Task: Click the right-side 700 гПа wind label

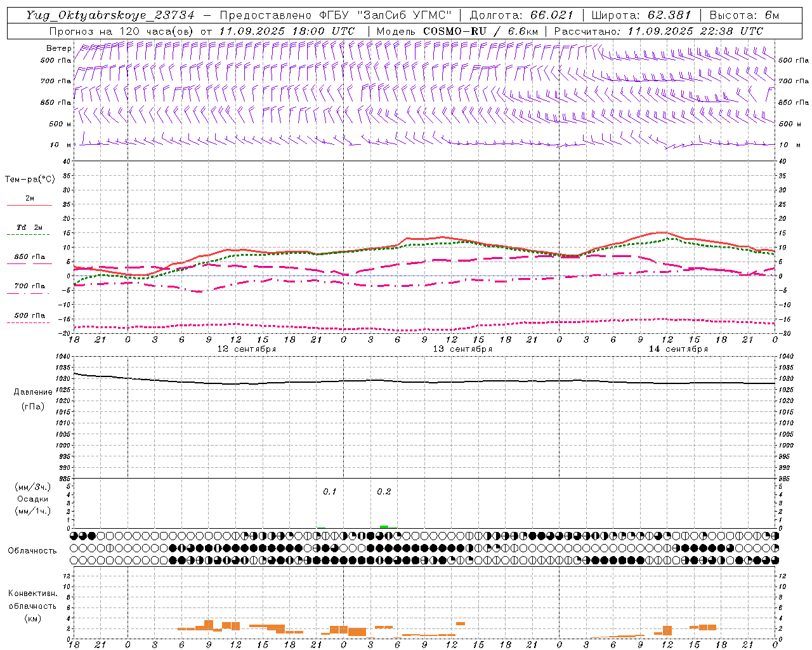Action: tap(794, 81)
